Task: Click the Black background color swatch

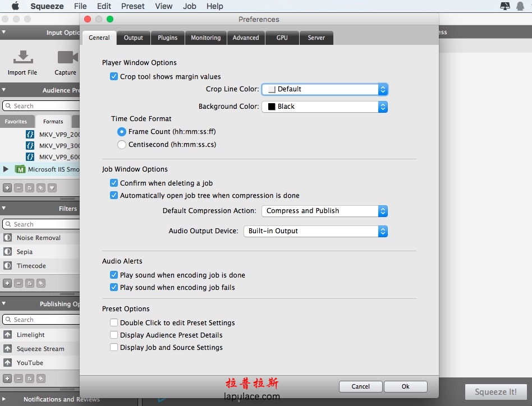Action: click(272, 107)
